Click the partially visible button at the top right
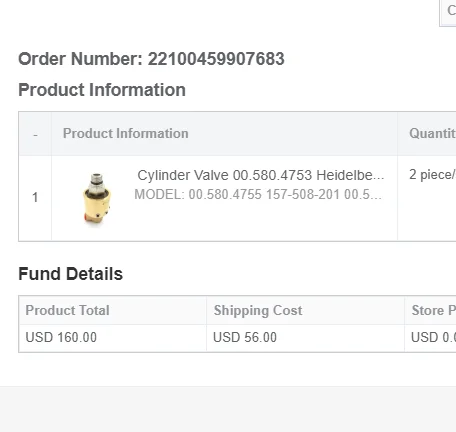The width and height of the screenshot is (456, 432). pos(448,13)
